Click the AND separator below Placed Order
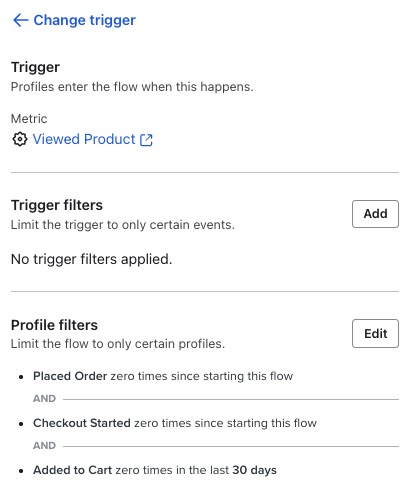This screenshot has width=417, height=495. tap(44, 399)
